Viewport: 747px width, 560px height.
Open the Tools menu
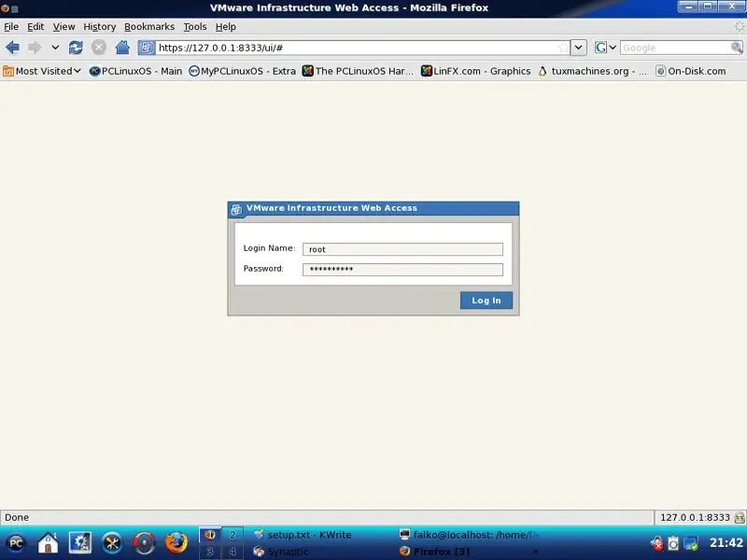[195, 27]
